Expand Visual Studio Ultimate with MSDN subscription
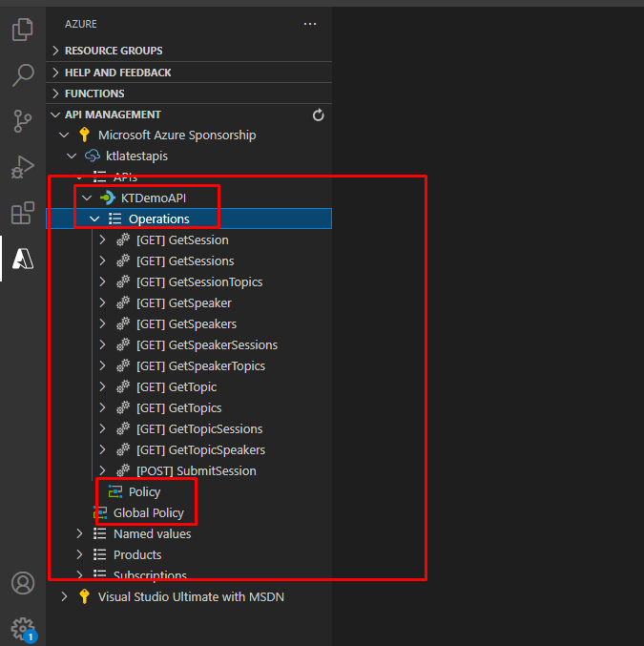 (64, 597)
